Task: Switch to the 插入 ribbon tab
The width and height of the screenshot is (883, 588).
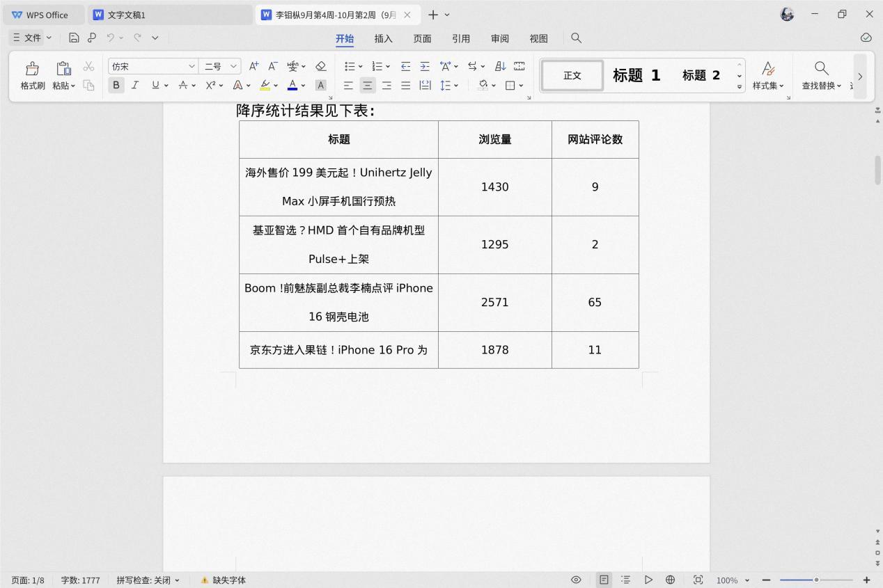Action: coord(383,38)
